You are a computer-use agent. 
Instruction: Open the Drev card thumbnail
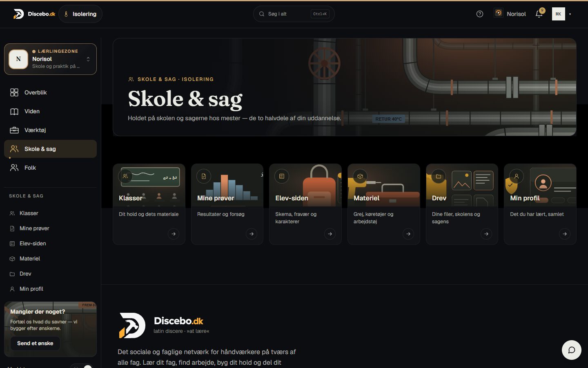(x=462, y=185)
